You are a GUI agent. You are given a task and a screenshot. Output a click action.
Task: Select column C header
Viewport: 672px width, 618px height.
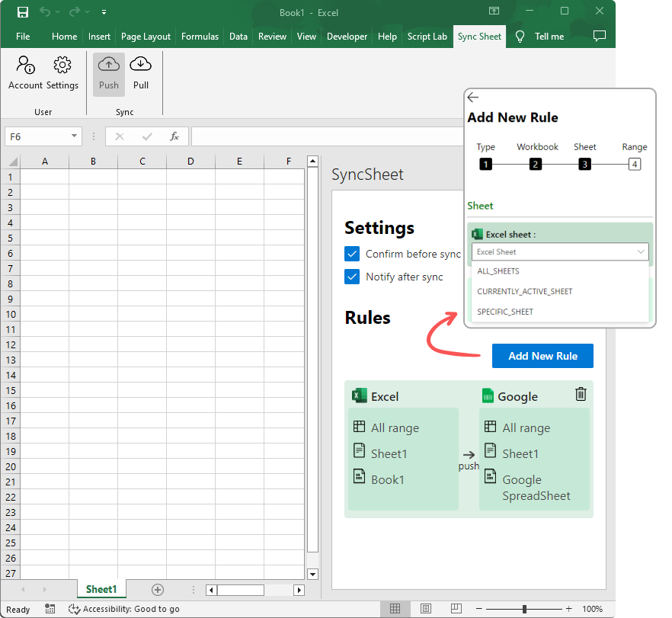click(x=142, y=161)
